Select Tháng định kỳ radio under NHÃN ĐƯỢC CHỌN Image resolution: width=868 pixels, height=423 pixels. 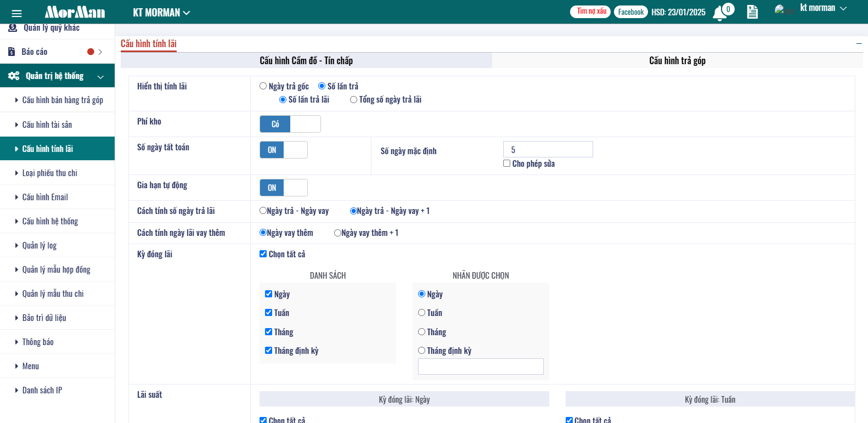pyautogui.click(x=422, y=351)
